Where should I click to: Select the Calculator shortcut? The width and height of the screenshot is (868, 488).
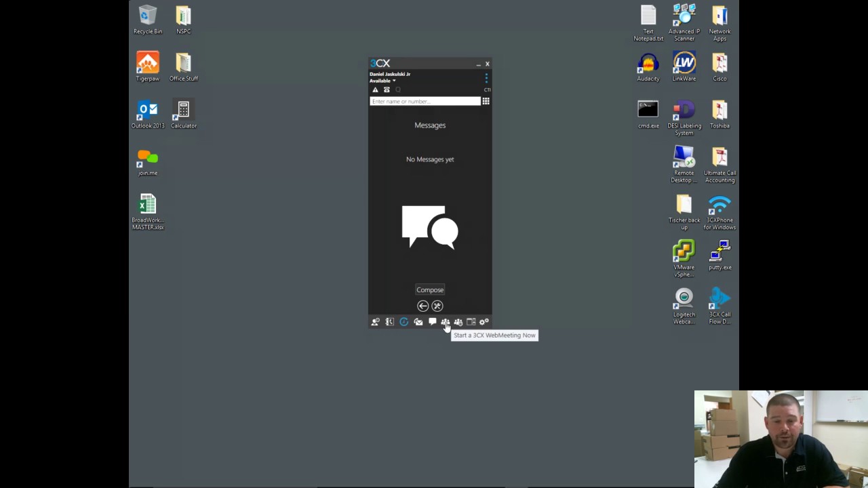click(184, 114)
